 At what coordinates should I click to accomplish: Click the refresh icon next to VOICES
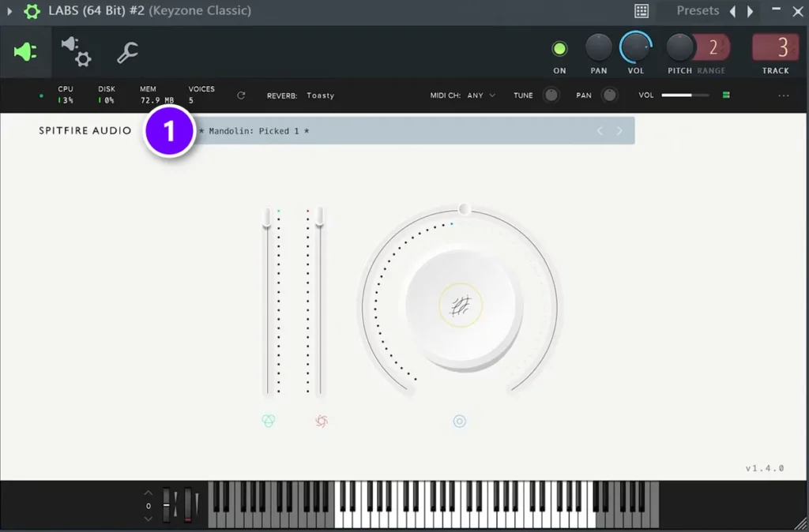point(241,96)
